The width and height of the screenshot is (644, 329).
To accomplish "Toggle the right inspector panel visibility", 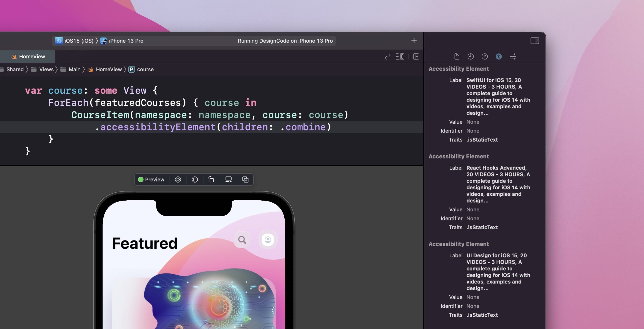I will 535,41.
